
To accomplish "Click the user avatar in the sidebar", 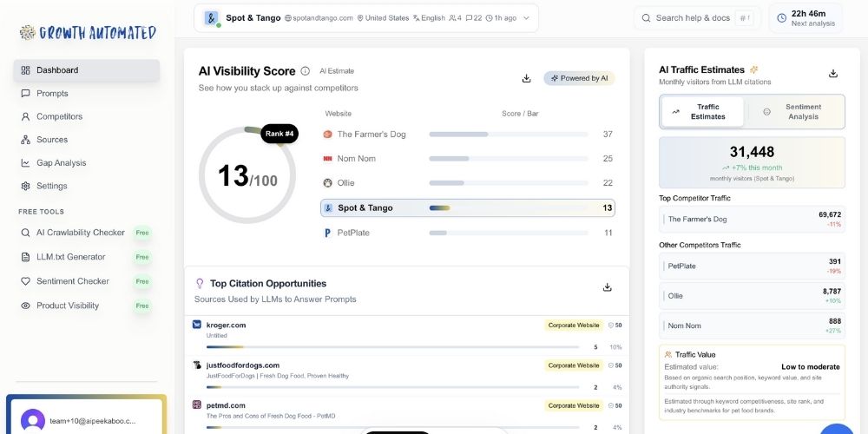I will click(x=33, y=421).
